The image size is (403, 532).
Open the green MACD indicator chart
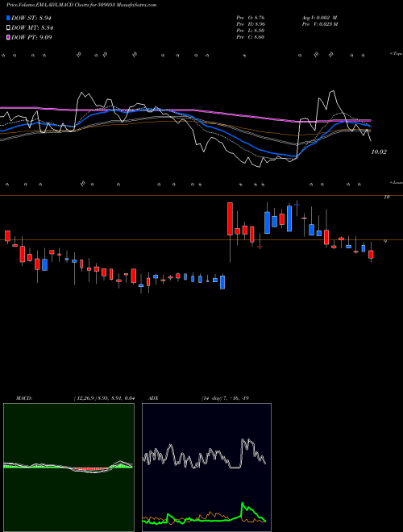point(69,468)
